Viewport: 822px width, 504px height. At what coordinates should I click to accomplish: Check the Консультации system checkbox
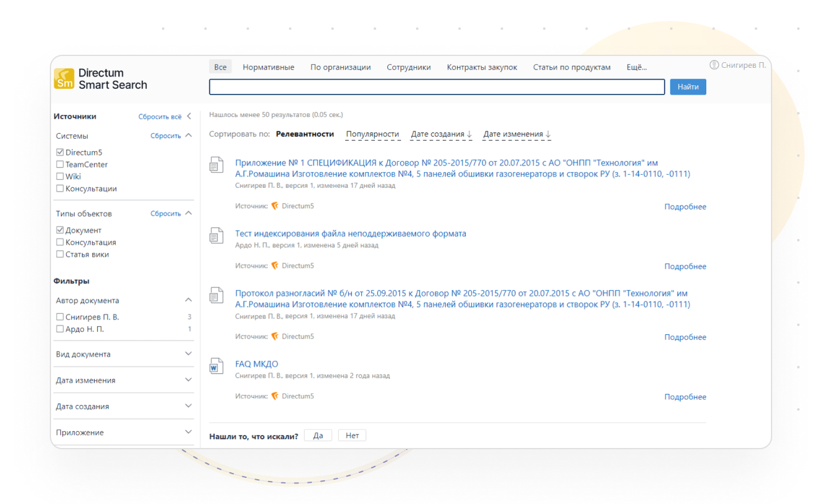tap(60, 189)
